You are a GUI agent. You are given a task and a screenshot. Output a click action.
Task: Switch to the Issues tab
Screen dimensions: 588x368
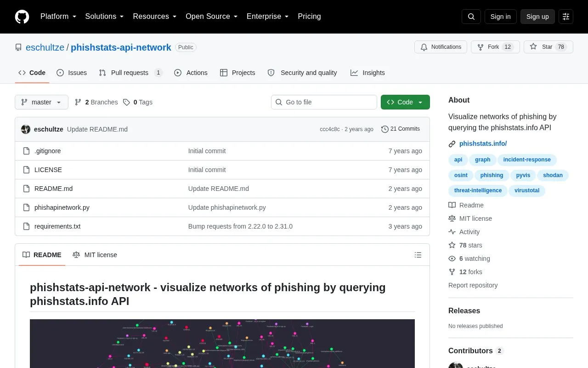(x=72, y=73)
